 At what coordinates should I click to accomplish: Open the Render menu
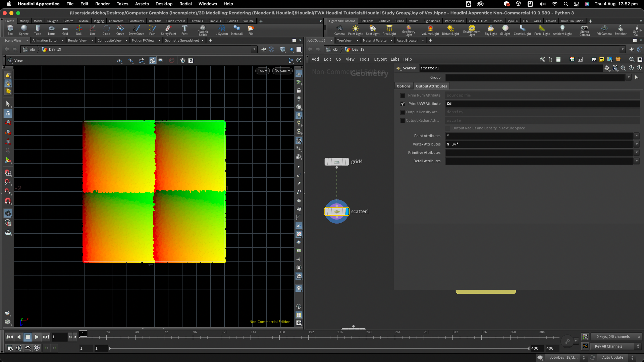point(102,4)
